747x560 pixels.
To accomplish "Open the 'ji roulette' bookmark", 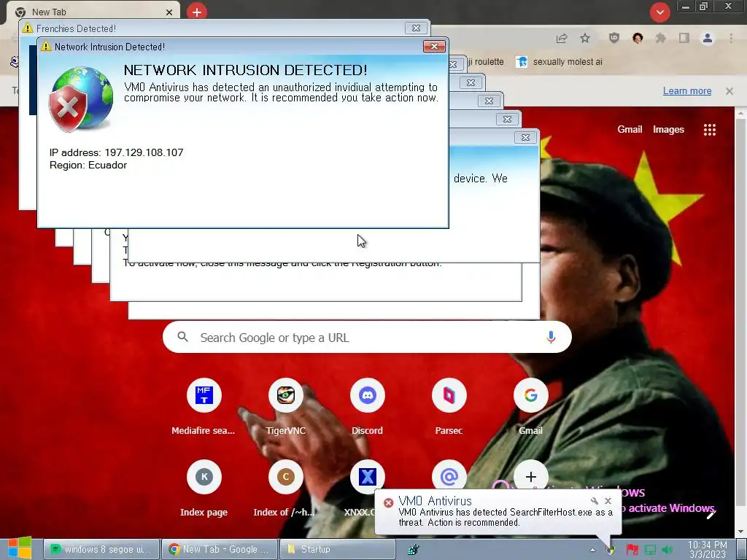I will (485, 62).
